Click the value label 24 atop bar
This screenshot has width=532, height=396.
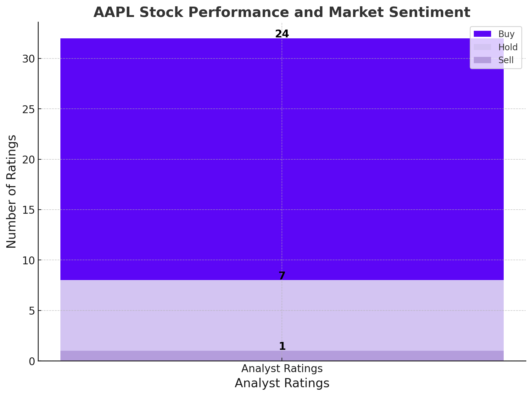coord(282,34)
